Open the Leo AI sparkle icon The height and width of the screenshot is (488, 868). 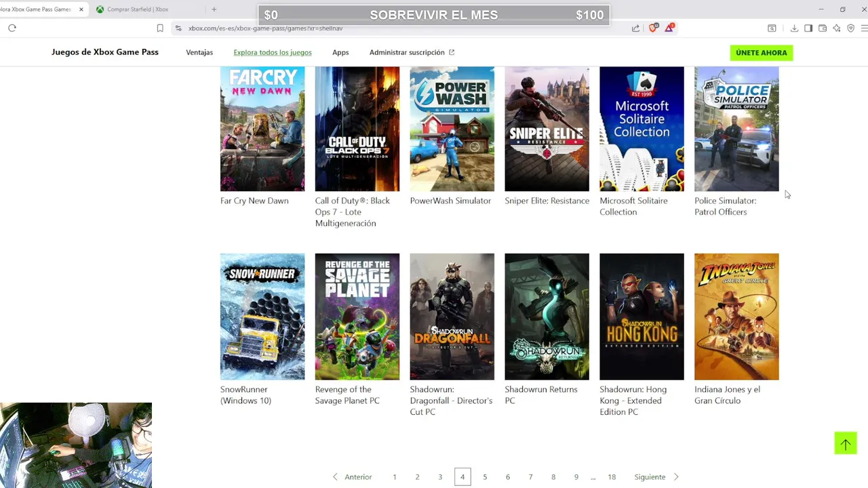point(837,28)
